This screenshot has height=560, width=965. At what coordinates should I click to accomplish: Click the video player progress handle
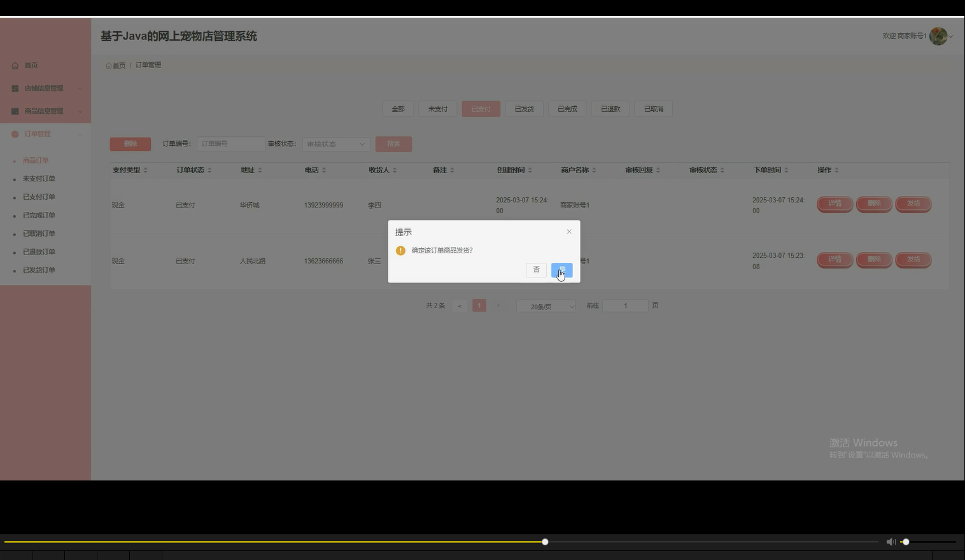point(545,542)
